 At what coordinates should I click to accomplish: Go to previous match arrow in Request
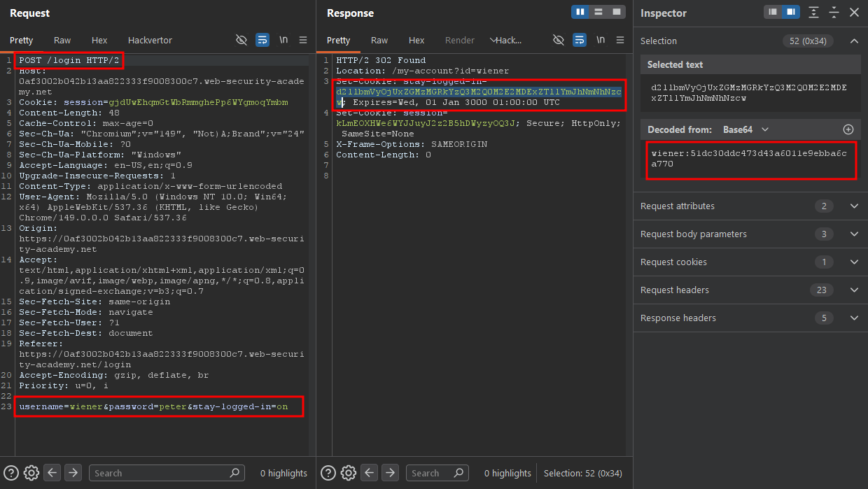(x=52, y=473)
